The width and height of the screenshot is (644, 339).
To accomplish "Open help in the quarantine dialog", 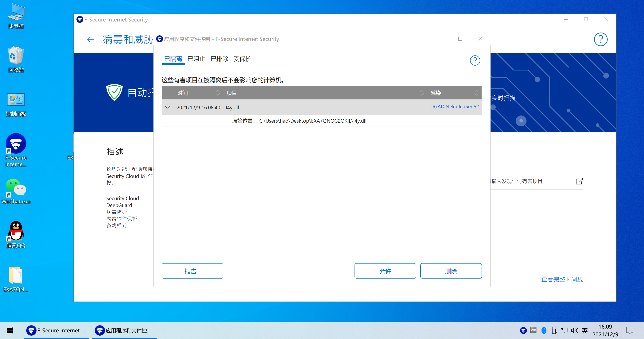I will tap(475, 60).
